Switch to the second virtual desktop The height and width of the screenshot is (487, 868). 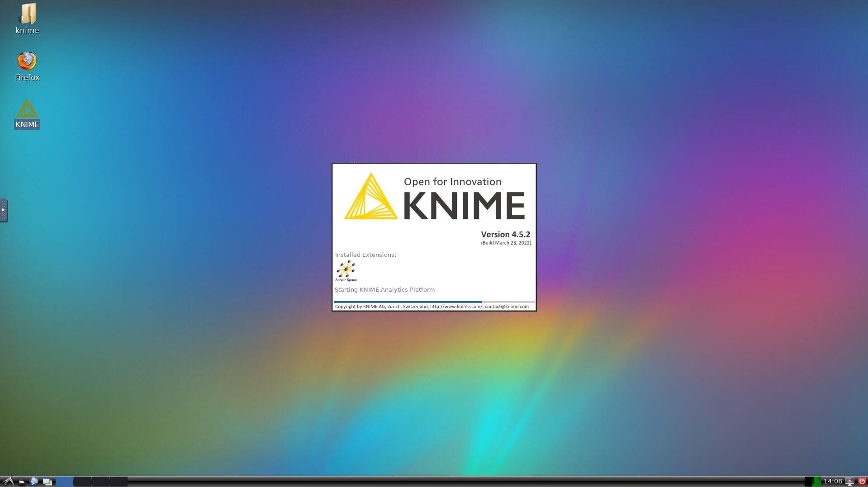click(x=82, y=481)
